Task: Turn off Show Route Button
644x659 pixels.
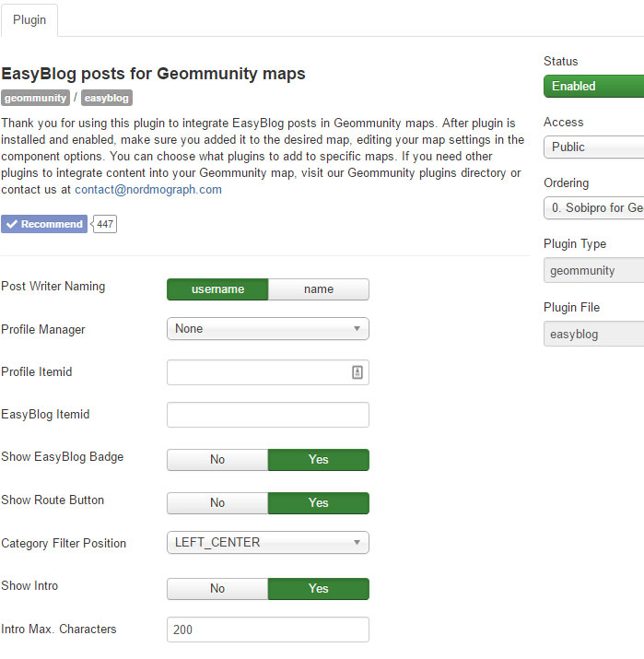Action: point(217,502)
